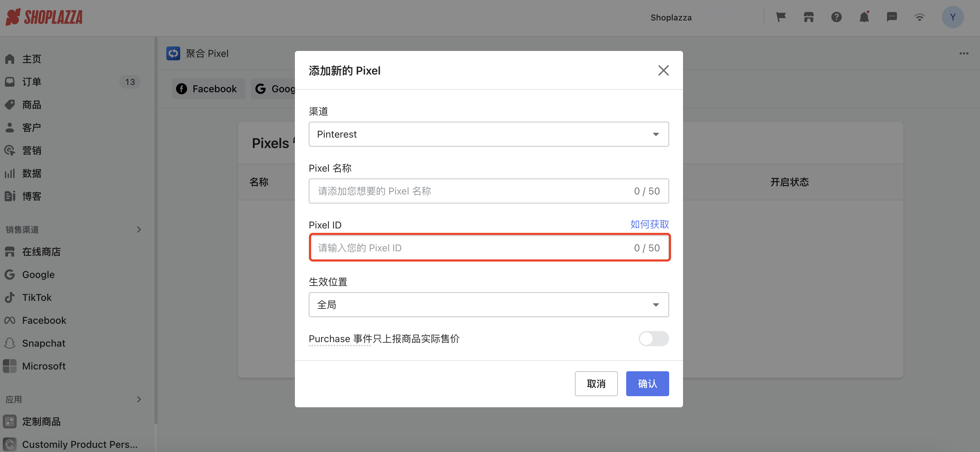Click the 开启状态 column header
Viewport: 980px width, 452px height.
point(789,182)
